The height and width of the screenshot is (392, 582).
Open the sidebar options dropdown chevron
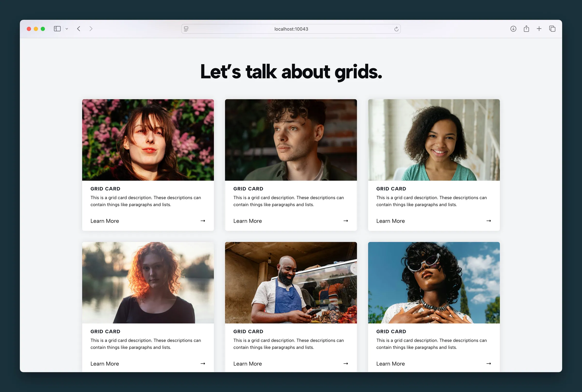pos(67,29)
